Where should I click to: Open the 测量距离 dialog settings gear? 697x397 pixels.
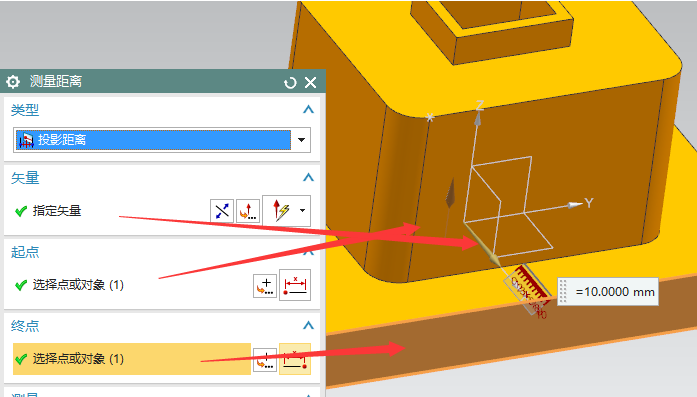[x=13, y=82]
